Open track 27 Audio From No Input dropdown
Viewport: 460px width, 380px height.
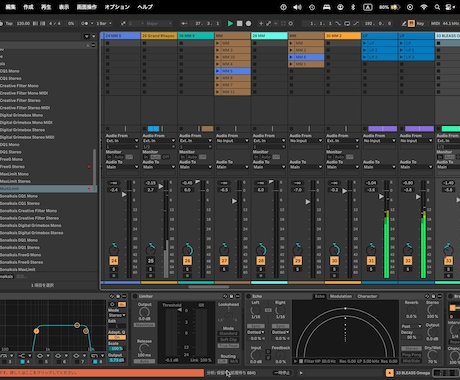pyautogui.click(x=232, y=141)
